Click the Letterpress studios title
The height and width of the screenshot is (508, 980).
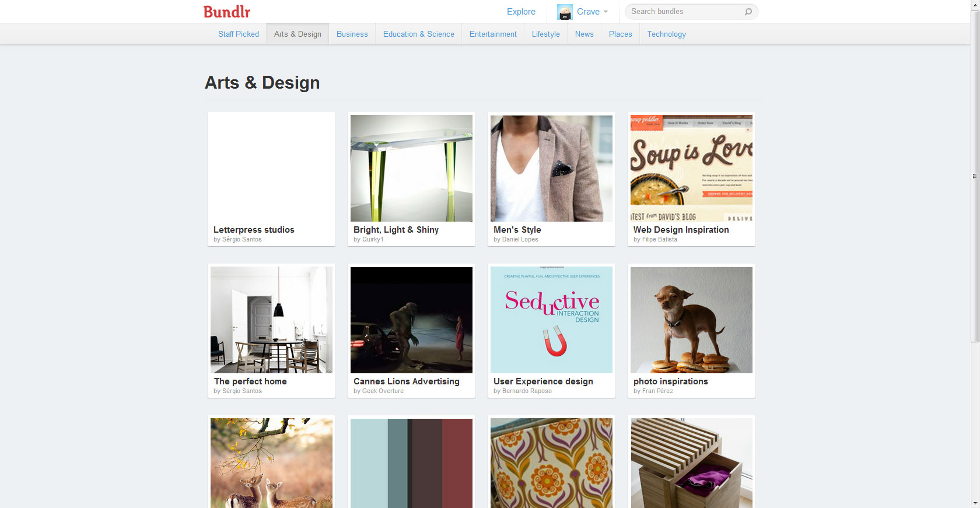click(254, 230)
